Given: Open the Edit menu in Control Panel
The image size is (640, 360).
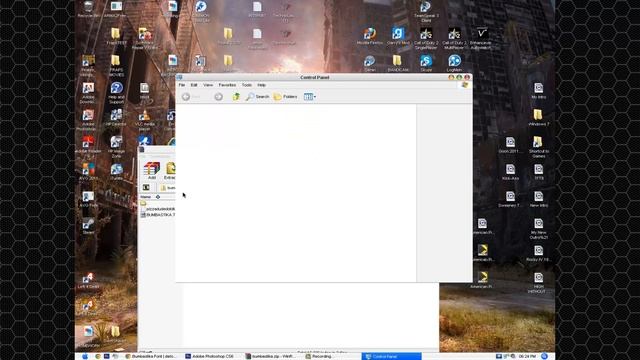Looking at the screenshot, I should tap(194, 85).
